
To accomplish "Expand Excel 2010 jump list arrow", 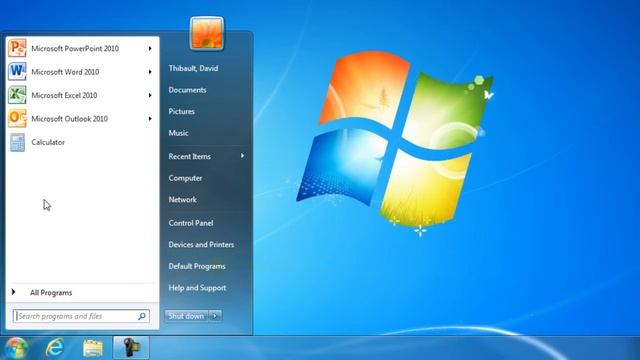I will tap(150, 95).
